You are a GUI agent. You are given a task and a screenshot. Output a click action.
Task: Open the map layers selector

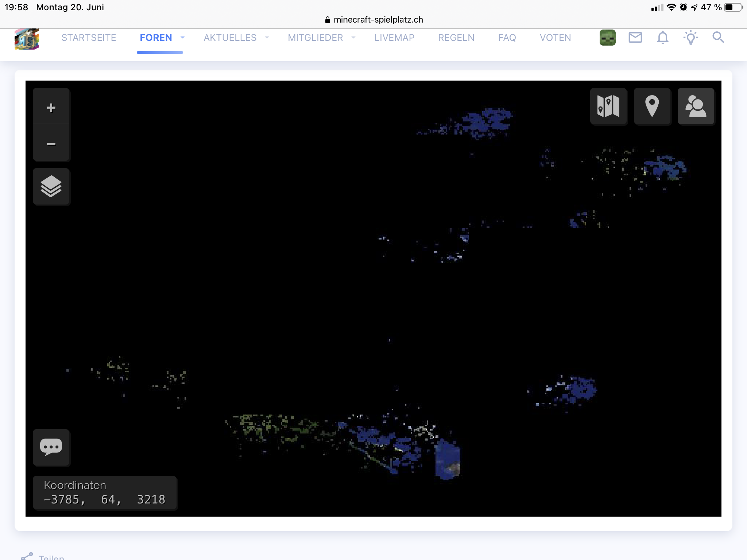pyautogui.click(x=51, y=186)
